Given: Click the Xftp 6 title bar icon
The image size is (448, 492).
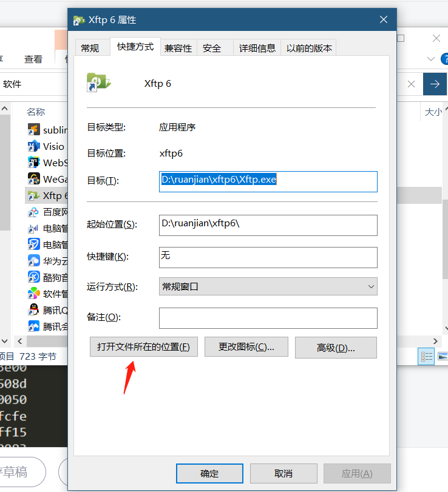Looking at the screenshot, I should click(x=79, y=21).
